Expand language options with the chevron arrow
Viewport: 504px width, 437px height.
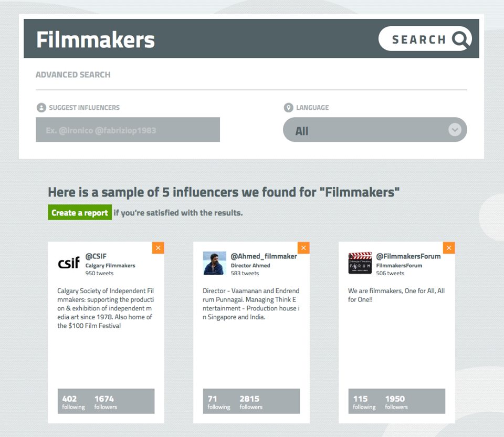(x=455, y=130)
